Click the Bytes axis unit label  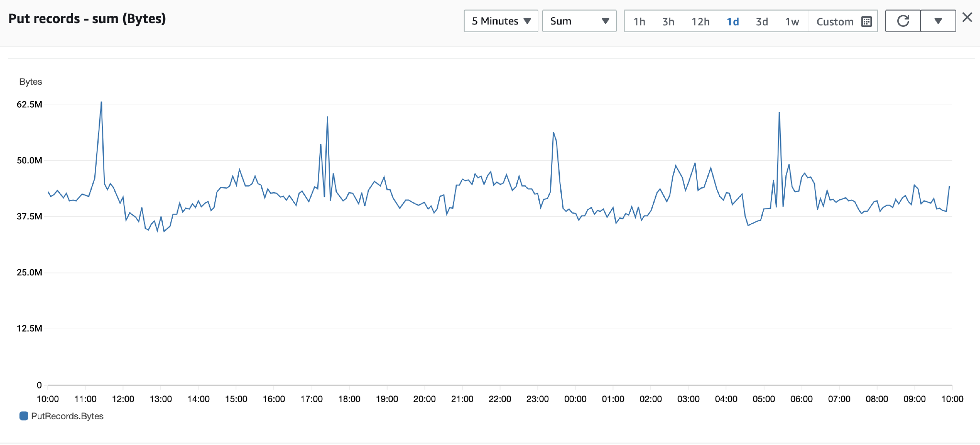click(31, 82)
